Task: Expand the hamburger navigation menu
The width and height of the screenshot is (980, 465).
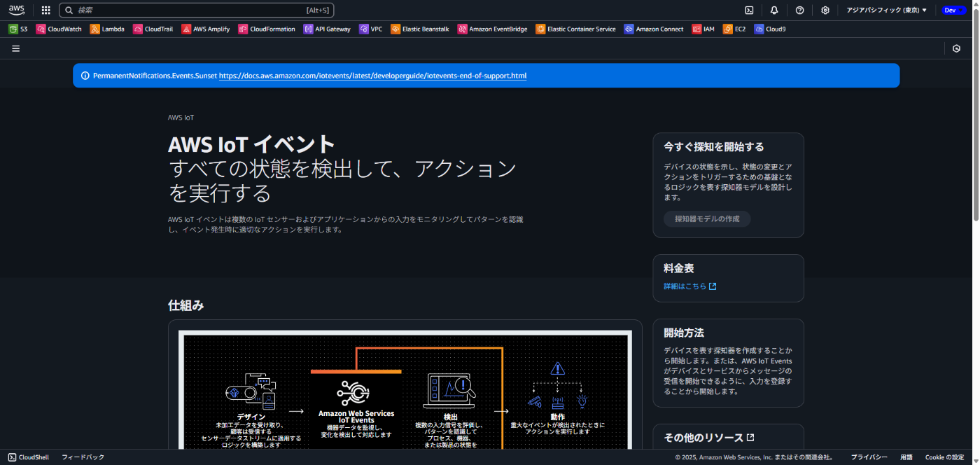Action: pos(15,48)
